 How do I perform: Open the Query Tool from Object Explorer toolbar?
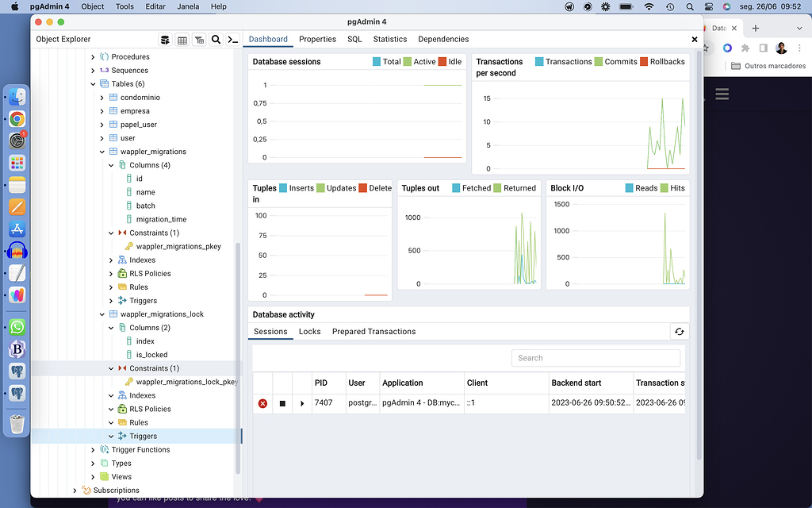tap(165, 40)
